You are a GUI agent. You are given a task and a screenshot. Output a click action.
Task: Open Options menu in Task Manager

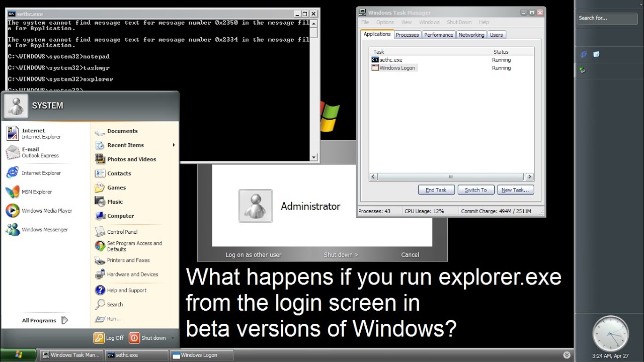click(x=385, y=22)
